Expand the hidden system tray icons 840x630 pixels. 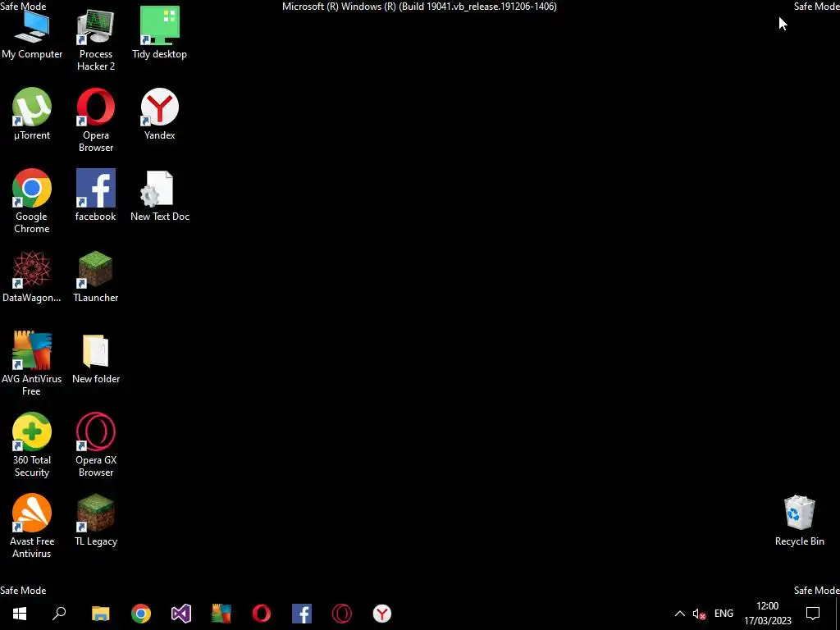[x=679, y=614]
